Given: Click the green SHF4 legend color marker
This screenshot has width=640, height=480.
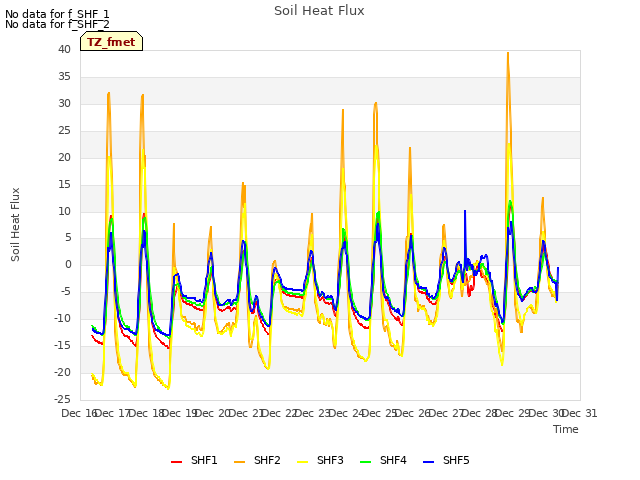Looking at the screenshot, I should (x=366, y=462).
